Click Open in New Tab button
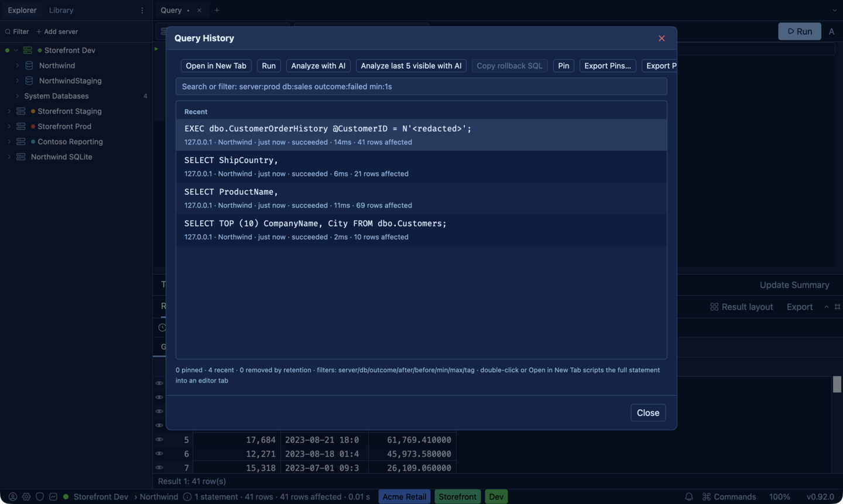Viewport: 843px width, 504px height. pos(216,66)
